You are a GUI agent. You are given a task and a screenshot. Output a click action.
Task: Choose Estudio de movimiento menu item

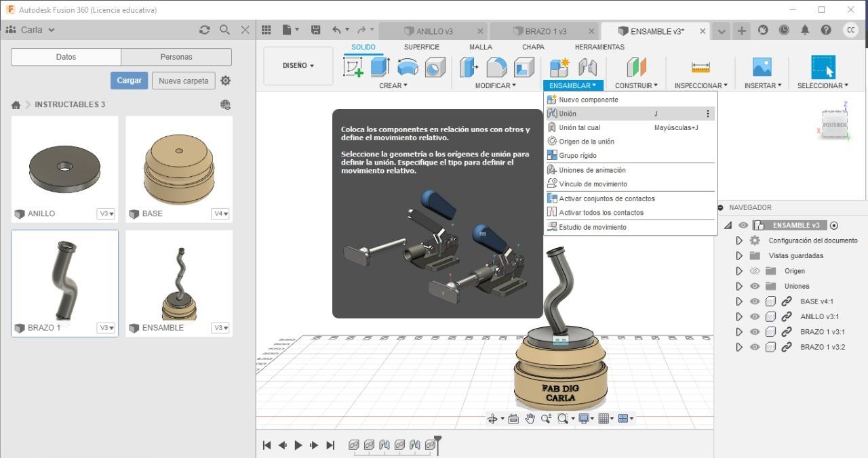[x=630, y=227]
